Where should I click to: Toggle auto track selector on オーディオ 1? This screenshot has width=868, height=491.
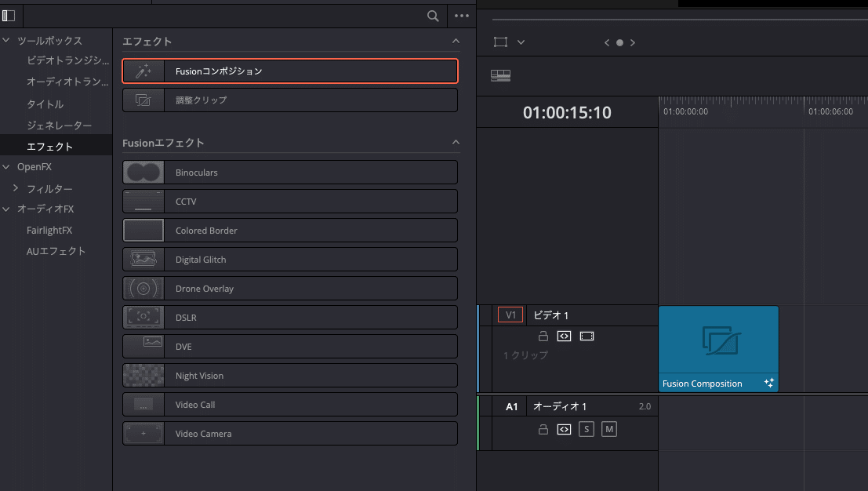[x=564, y=429]
